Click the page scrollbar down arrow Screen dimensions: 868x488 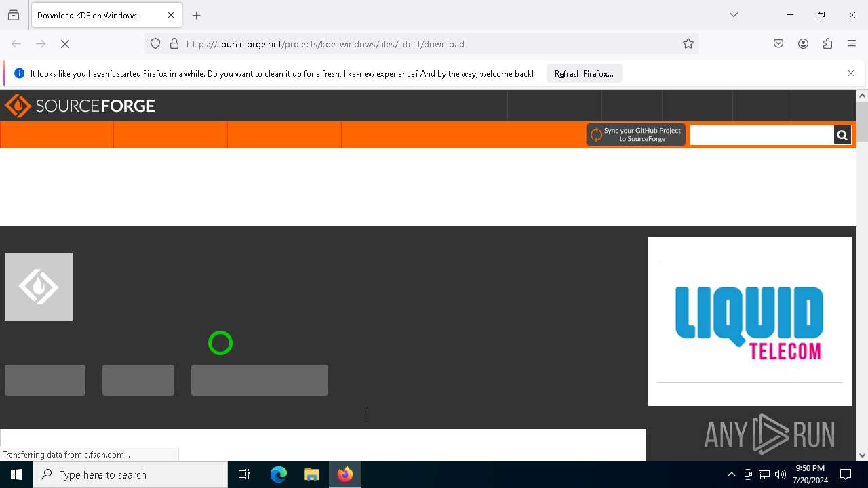coord(862,455)
